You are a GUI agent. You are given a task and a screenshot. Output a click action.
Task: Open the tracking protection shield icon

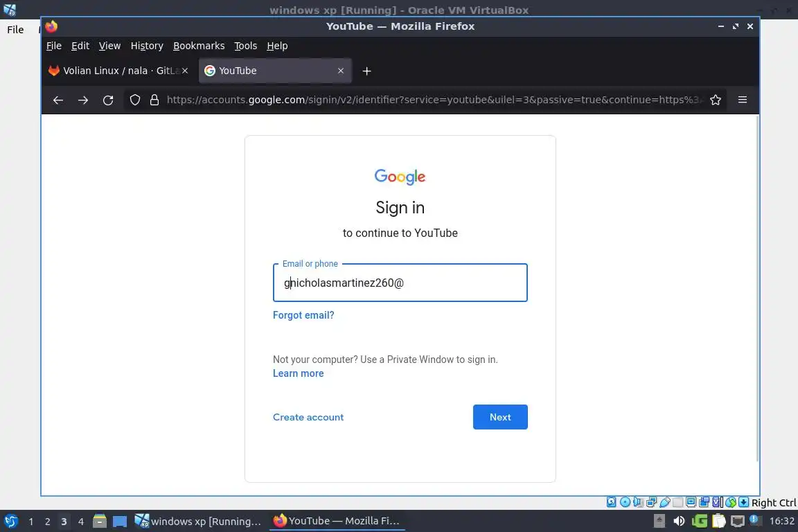point(135,100)
